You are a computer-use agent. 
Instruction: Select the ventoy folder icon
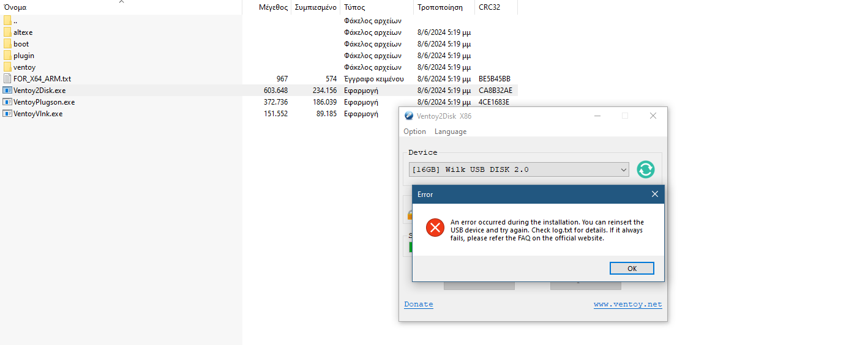[7, 67]
